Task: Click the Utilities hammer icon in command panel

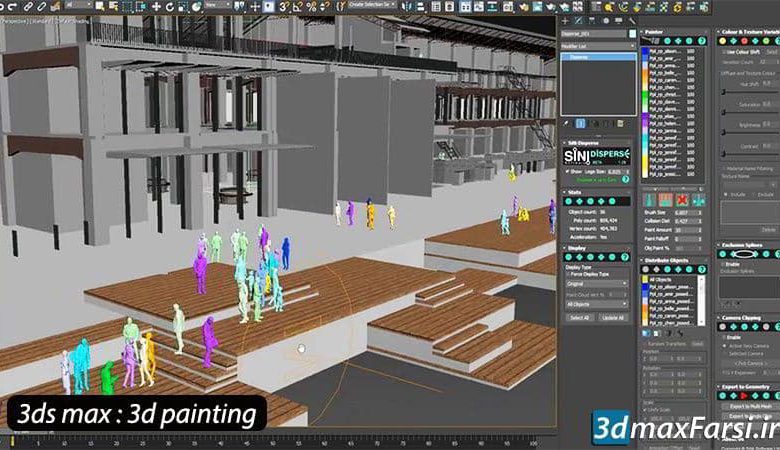Action: tap(630, 19)
